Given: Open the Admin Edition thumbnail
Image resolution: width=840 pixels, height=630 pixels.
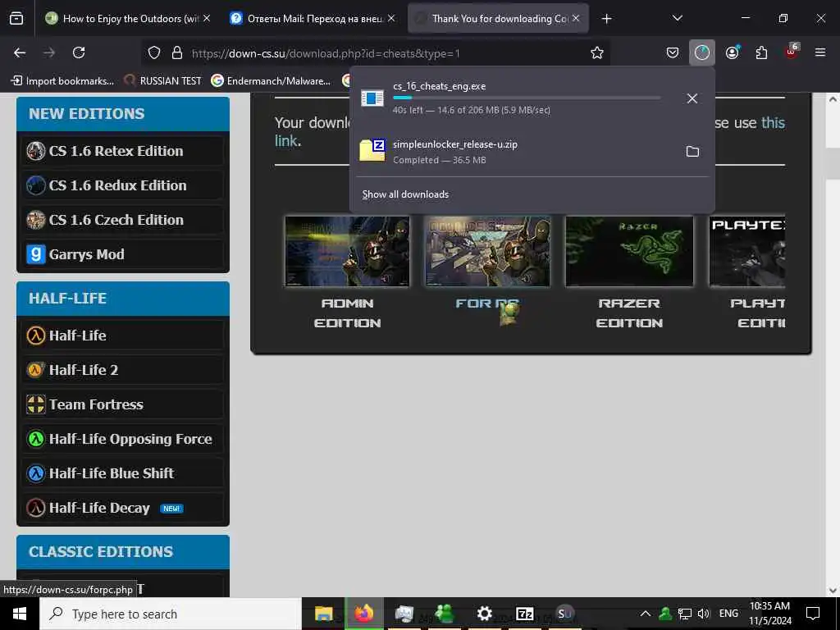Looking at the screenshot, I should 347,251.
